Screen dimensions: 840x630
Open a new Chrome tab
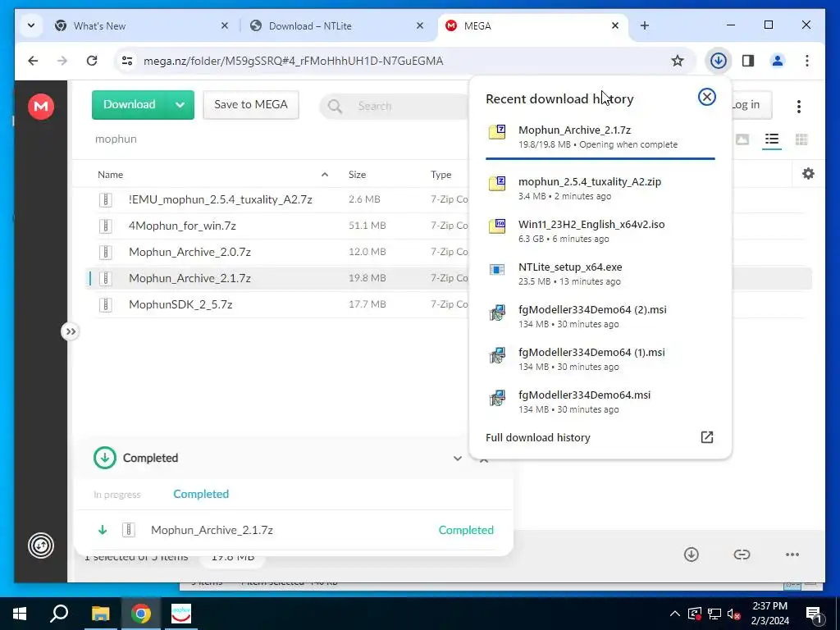click(x=645, y=25)
